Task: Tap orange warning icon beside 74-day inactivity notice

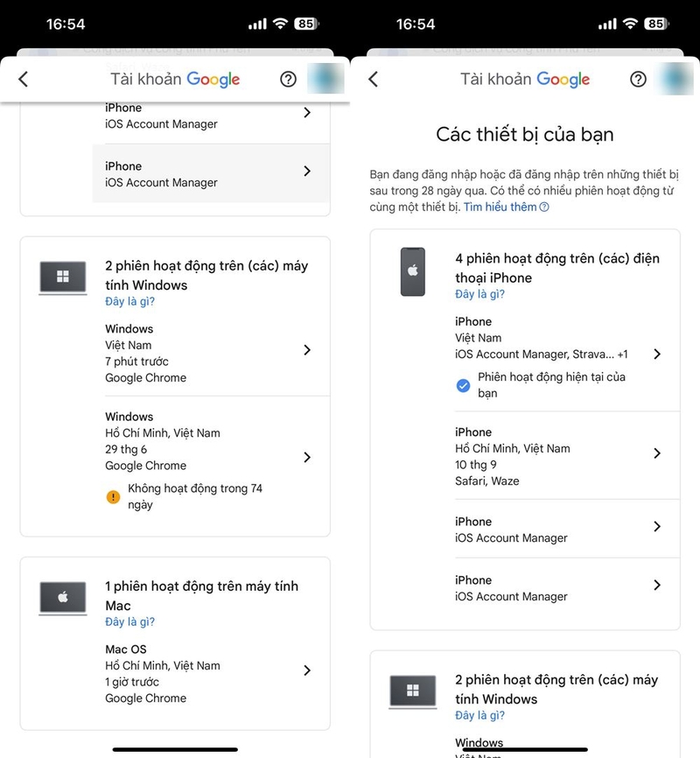Action: [113, 496]
